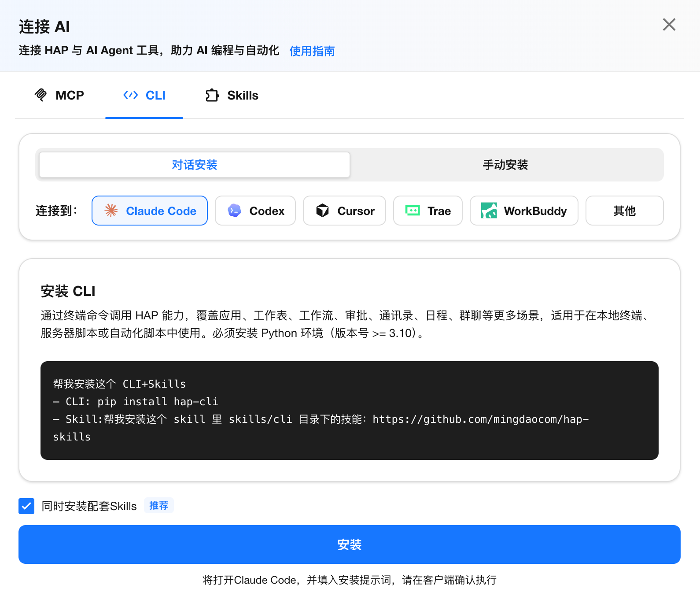Screen dimensions: 700x607
Task: Click the github.com/mingdaocom/hap-skills URL text
Action: (321, 428)
